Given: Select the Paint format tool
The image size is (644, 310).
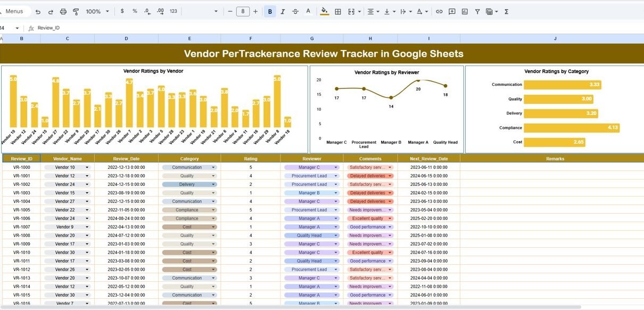Looking at the screenshot, I should pos(76,11).
